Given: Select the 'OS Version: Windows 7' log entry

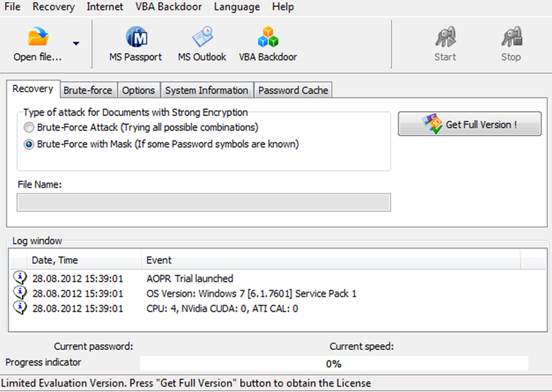Looking at the screenshot, I should click(251, 293).
